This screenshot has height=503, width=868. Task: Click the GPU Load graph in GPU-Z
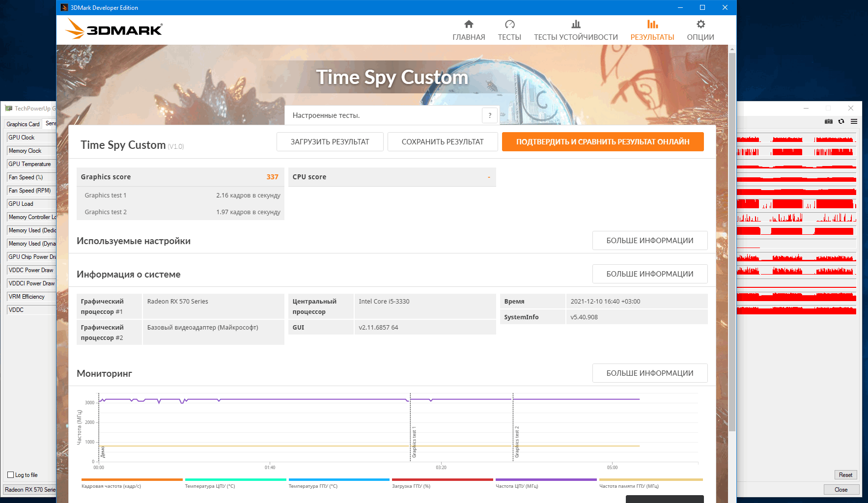click(x=796, y=203)
